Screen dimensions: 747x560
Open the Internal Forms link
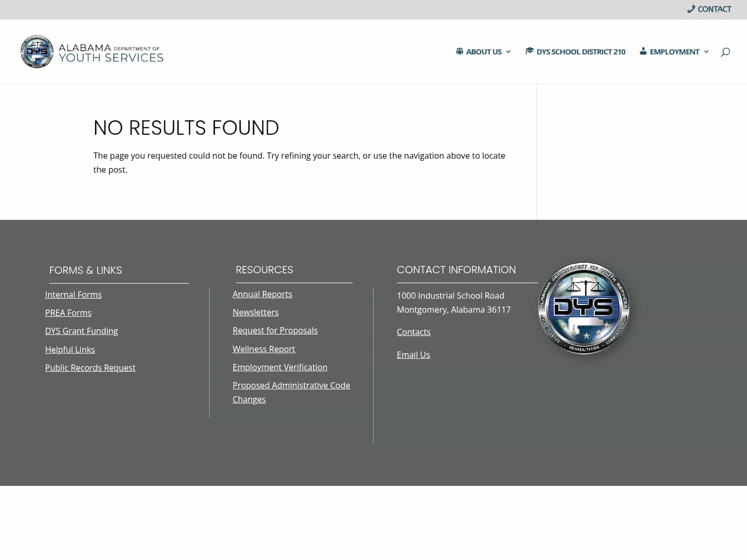73,295
